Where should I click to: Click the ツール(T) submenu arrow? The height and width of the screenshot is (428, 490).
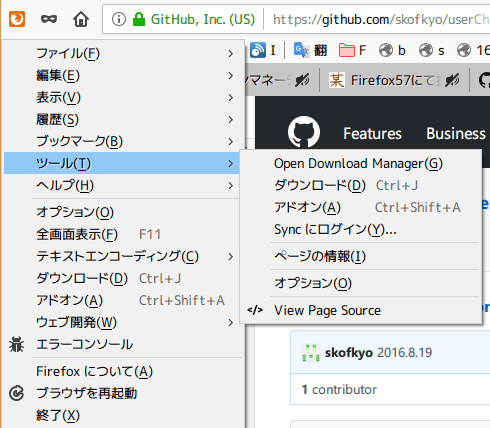231,163
